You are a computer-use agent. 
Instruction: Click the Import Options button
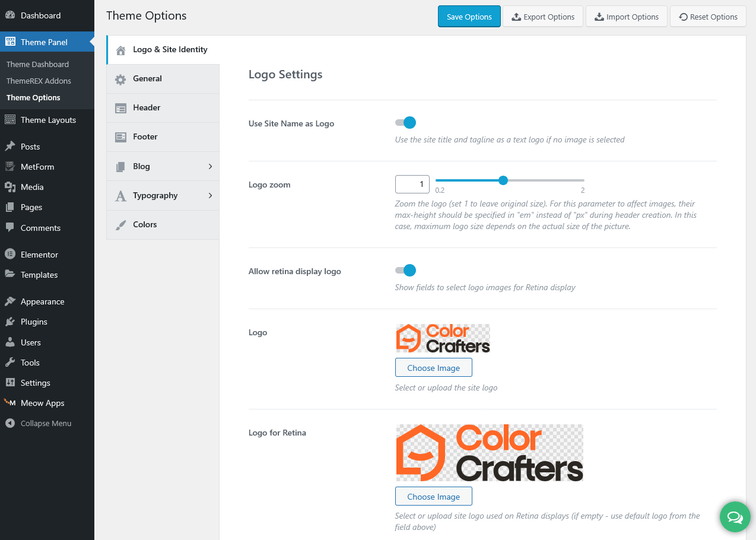[627, 17]
